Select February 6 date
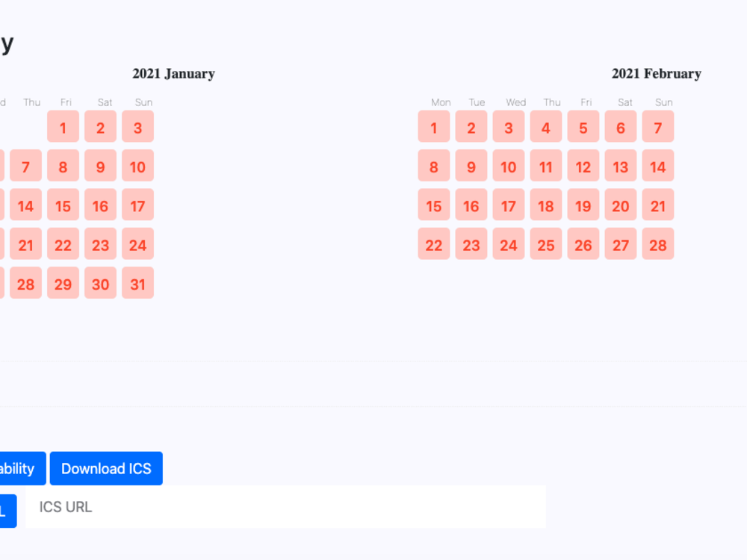Screen dimensions: 747x560 pos(621,127)
